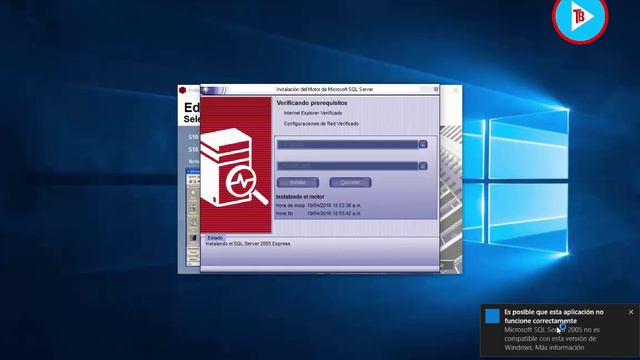Click the SQL installer window title text

click(324, 89)
